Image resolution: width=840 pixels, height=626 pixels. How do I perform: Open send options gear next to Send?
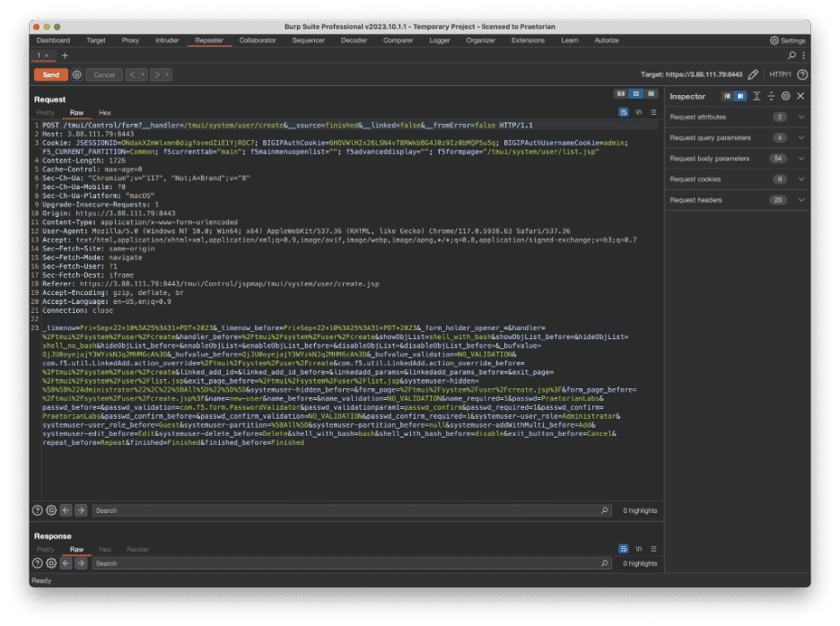pyautogui.click(x=77, y=74)
